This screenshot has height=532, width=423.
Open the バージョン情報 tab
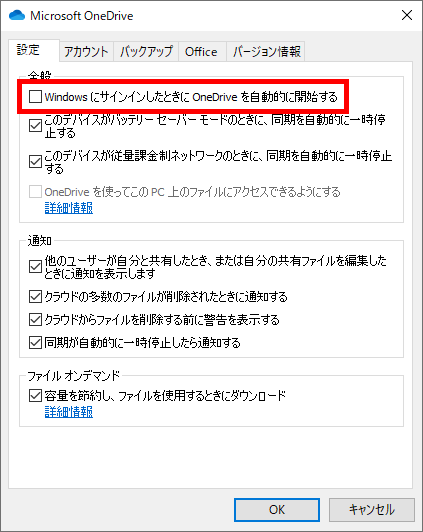point(266,52)
